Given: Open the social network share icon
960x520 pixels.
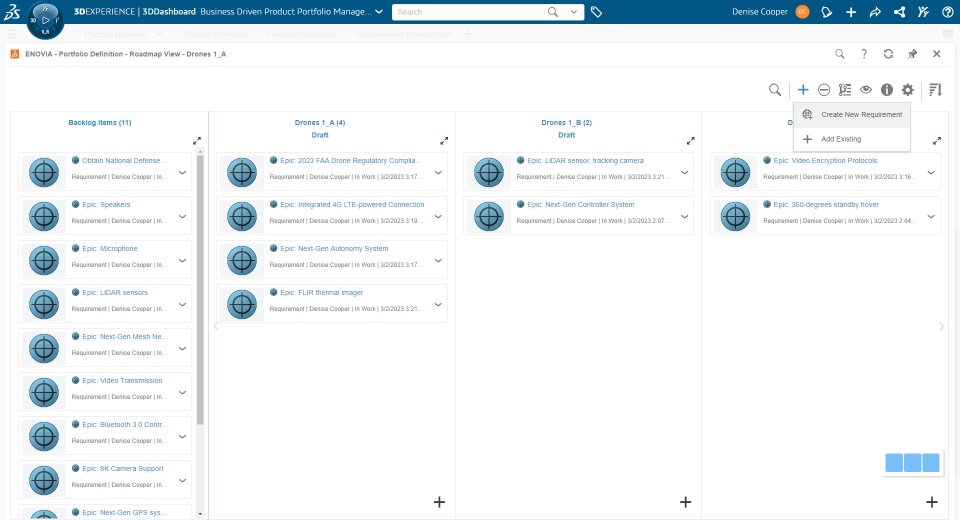Looking at the screenshot, I should tap(899, 12).
